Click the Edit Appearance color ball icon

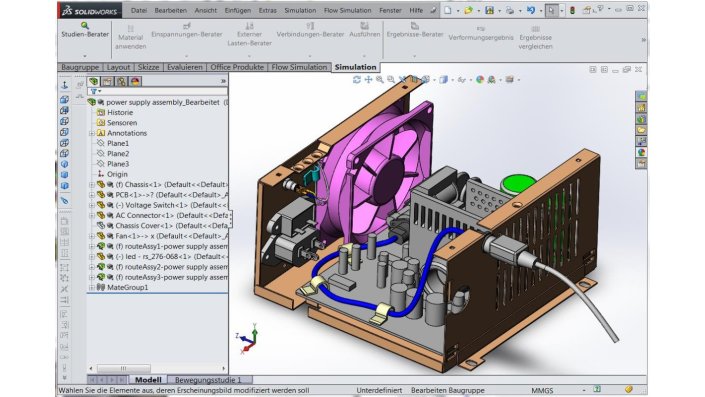pyautogui.click(x=480, y=80)
